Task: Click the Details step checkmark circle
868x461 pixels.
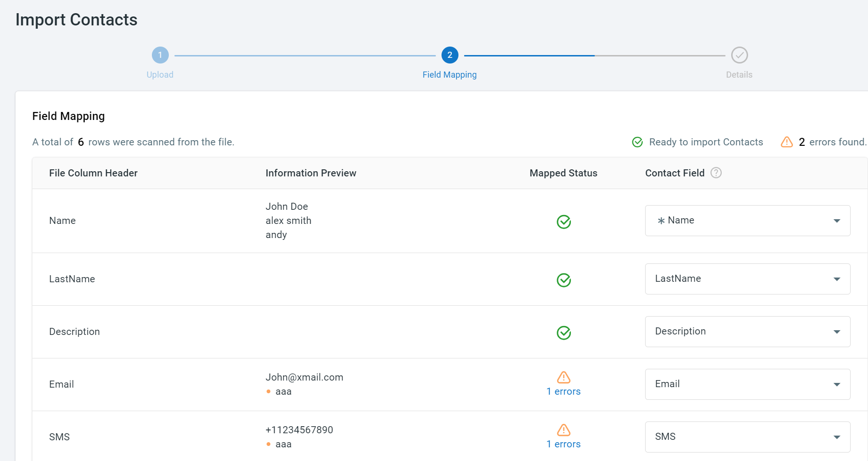Action: [x=739, y=55]
